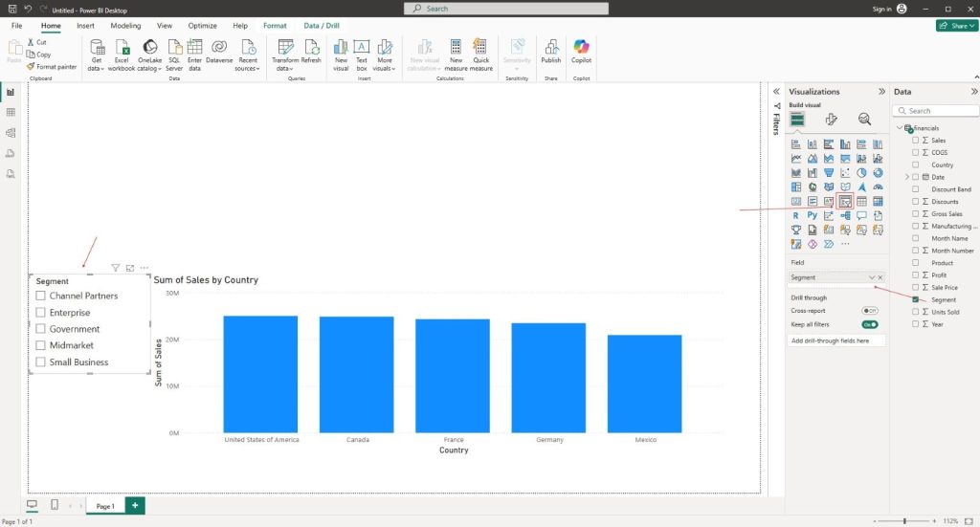Click the Share button at top right
The image size is (980, 527).
pyautogui.click(x=955, y=26)
